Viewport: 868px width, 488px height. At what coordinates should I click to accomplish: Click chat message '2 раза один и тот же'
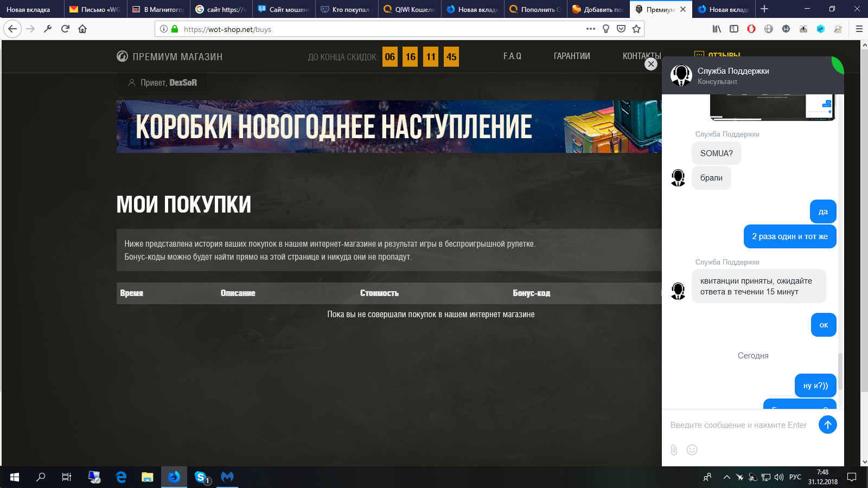point(790,236)
